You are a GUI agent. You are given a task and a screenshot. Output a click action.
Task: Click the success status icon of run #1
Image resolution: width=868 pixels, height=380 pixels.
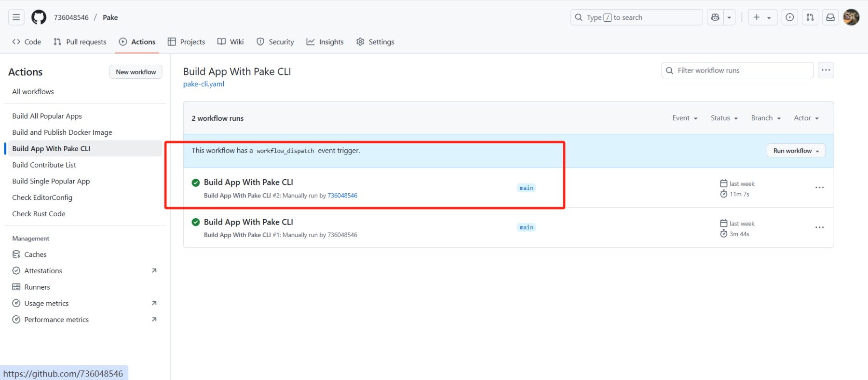(x=196, y=222)
